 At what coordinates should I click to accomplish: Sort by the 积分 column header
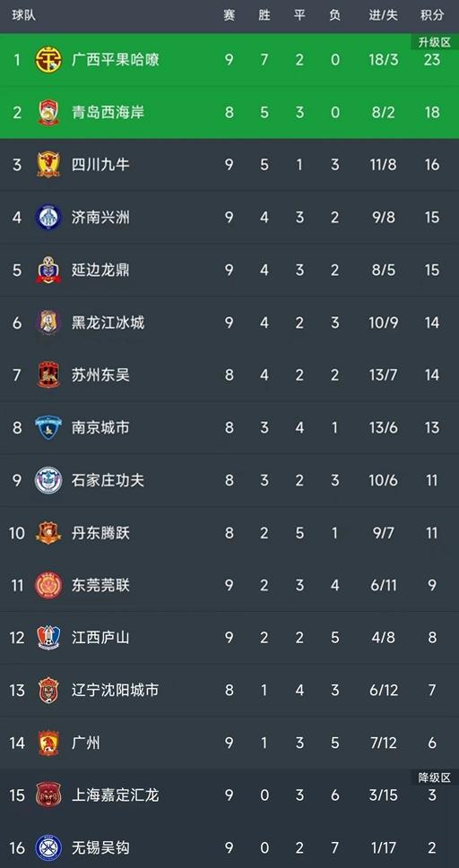point(432,15)
